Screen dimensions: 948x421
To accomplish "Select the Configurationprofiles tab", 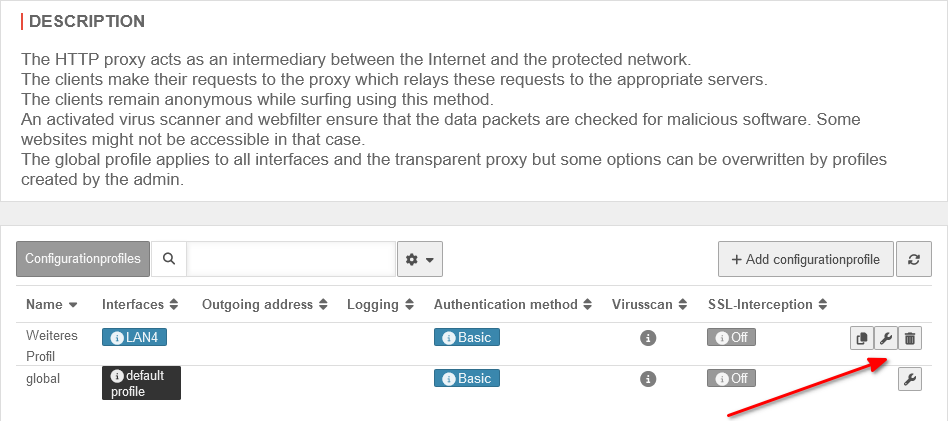I will pyautogui.click(x=83, y=259).
